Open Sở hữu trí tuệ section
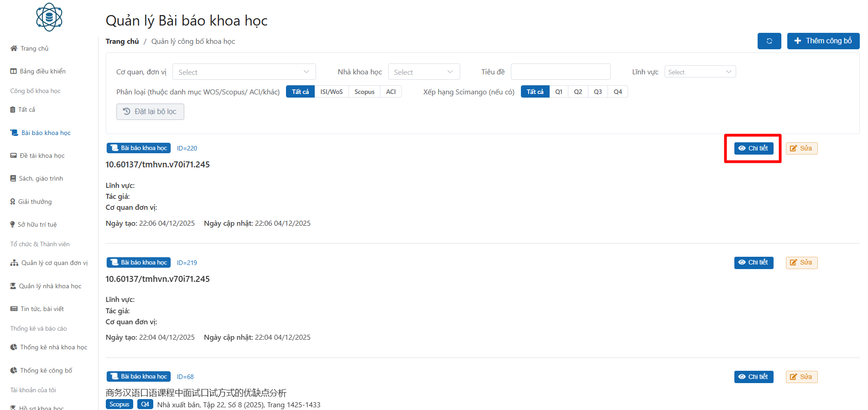 pyautogui.click(x=37, y=224)
